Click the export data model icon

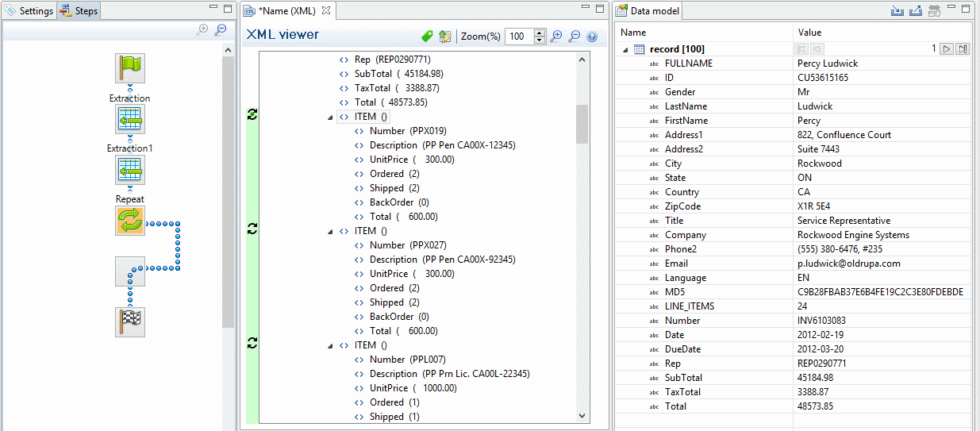(915, 11)
